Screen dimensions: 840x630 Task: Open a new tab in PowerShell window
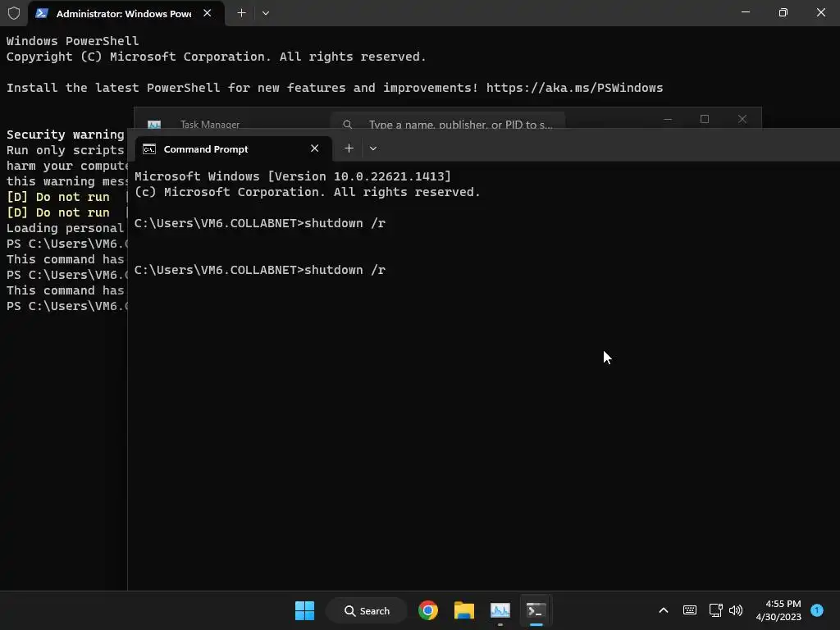pos(242,13)
